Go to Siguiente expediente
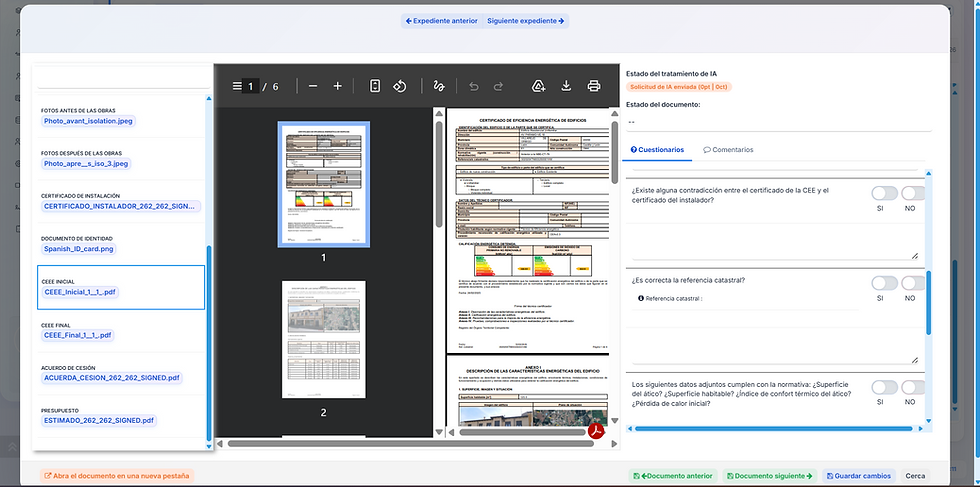The width and height of the screenshot is (980, 487). [x=526, y=21]
